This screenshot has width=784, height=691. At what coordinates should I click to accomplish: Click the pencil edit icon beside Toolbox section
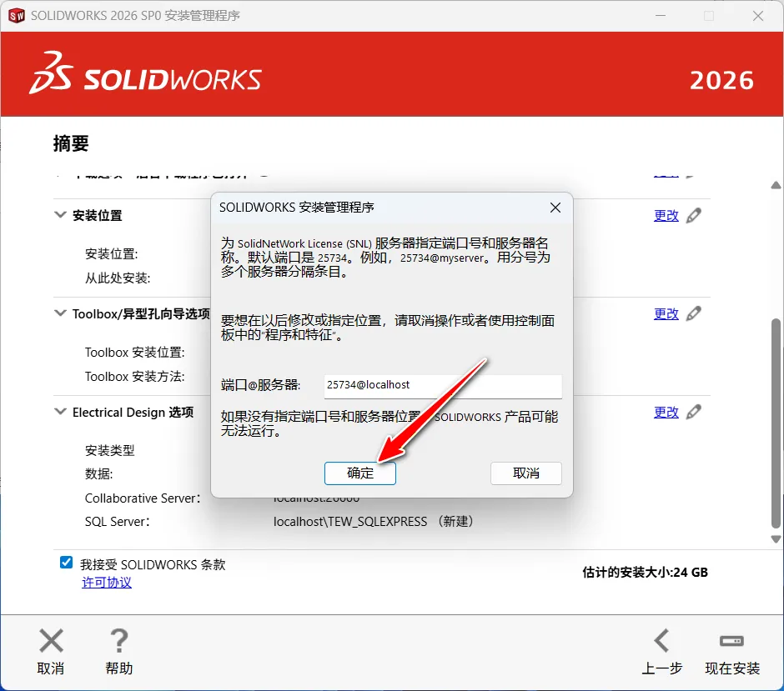click(693, 313)
